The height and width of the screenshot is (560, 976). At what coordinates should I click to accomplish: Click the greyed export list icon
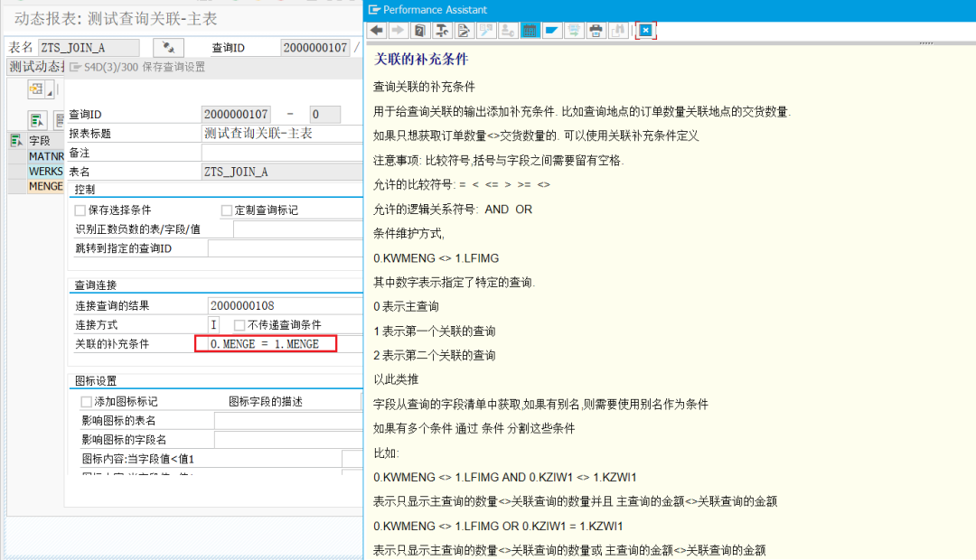coord(573,30)
